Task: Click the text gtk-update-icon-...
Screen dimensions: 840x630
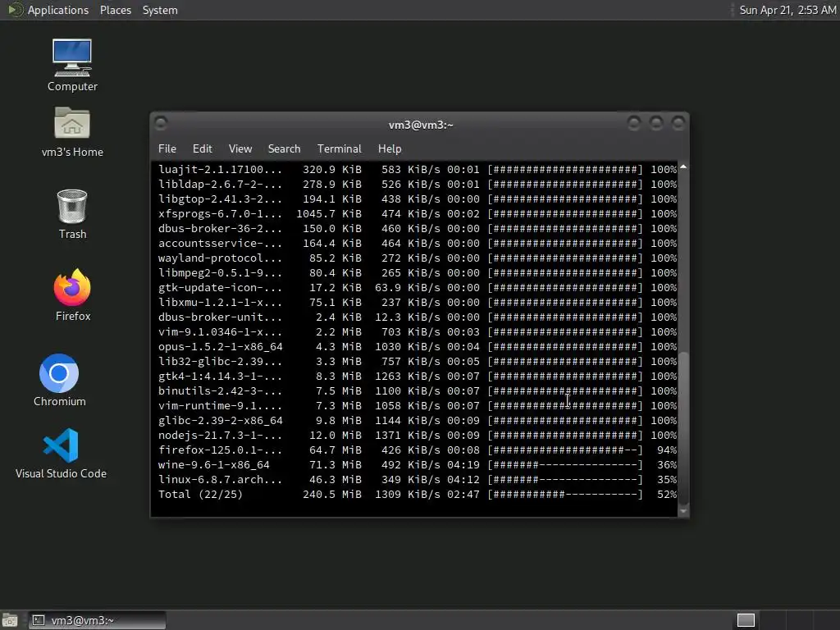Action: click(x=220, y=288)
